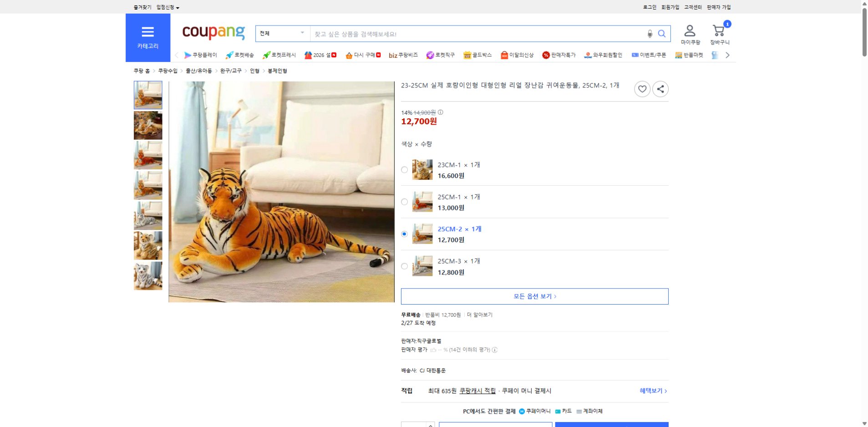The image size is (868, 427).
Task: Navigate to 봉제인형 in the breadcrumb
Action: [277, 71]
